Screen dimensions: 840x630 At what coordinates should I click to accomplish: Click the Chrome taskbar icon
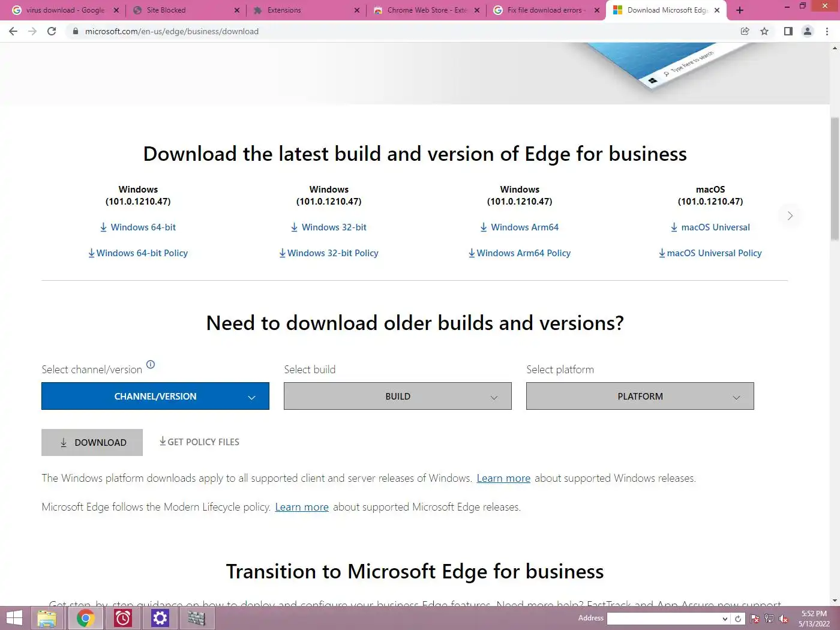pos(86,618)
